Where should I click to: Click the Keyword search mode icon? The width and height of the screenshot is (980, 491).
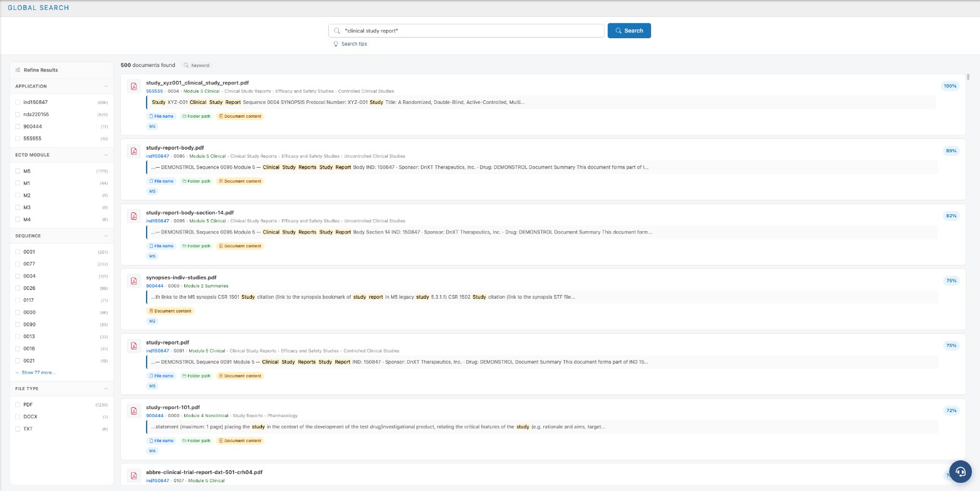pos(186,65)
